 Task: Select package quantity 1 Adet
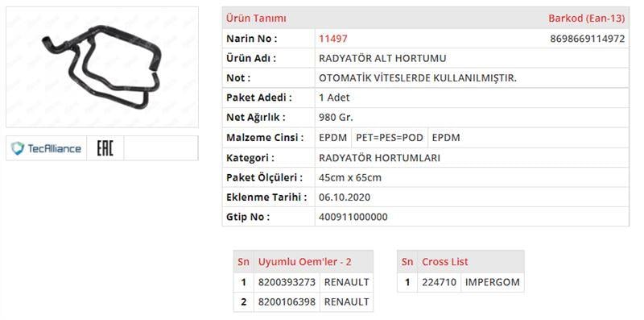pos(334,98)
